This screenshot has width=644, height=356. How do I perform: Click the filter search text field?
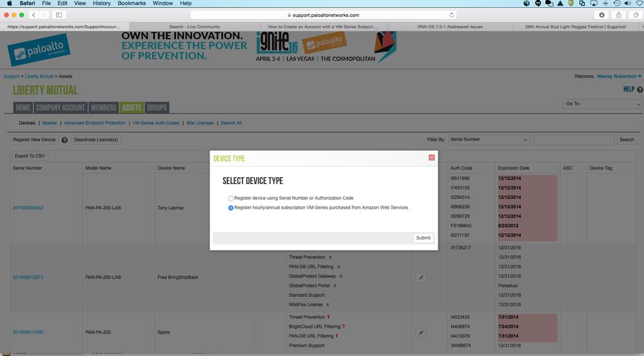tap(573, 140)
